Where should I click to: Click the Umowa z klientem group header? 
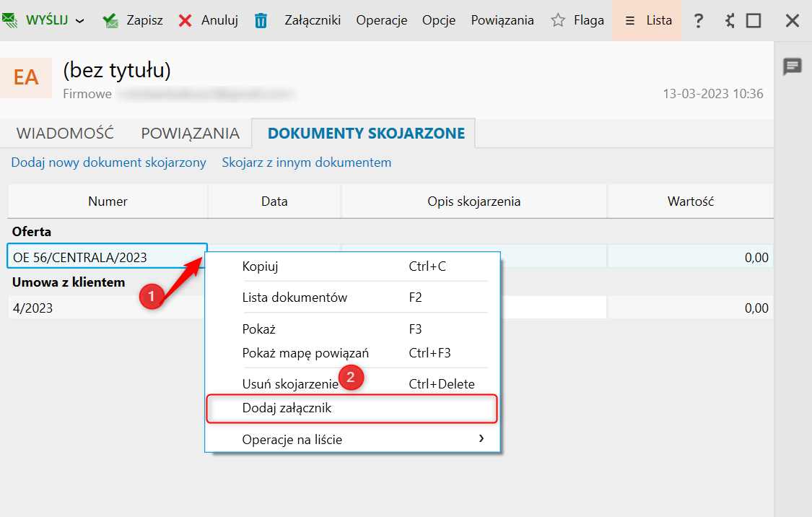[x=69, y=282]
